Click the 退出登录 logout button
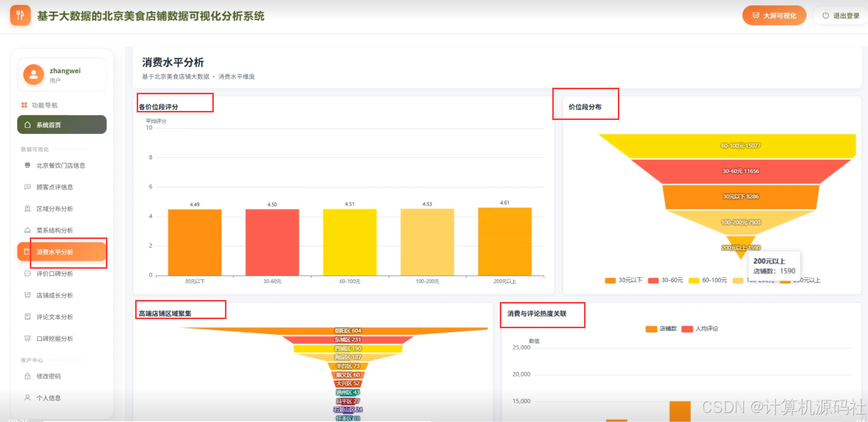 (x=840, y=16)
